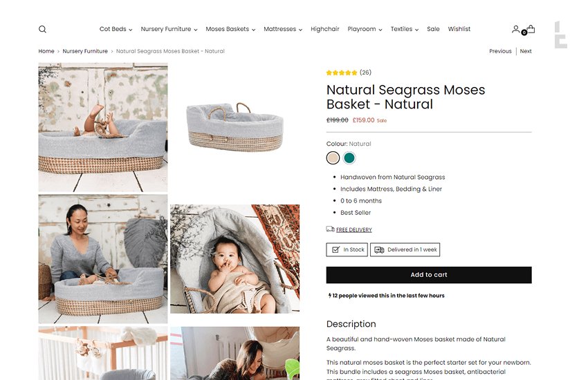Expand the Cot Beds menu
Screen dimensions: 588x380
point(116,29)
